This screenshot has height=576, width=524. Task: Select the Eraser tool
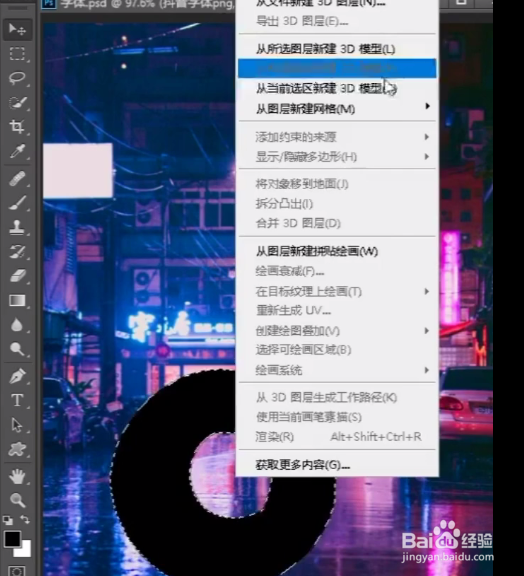pyautogui.click(x=17, y=276)
